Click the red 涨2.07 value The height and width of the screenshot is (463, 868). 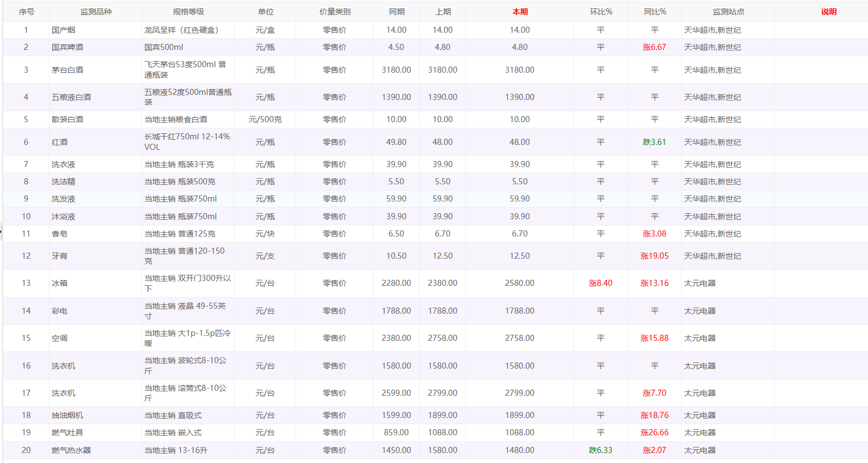point(655,450)
